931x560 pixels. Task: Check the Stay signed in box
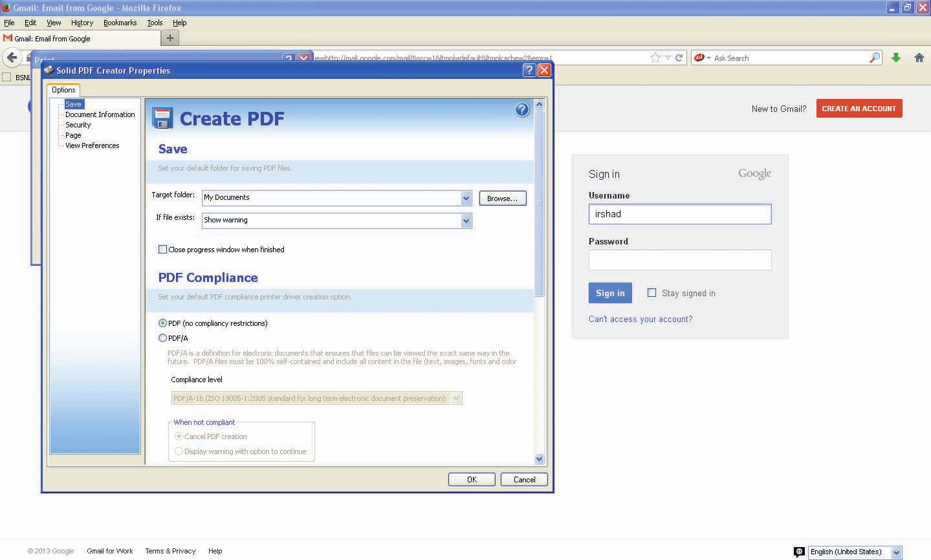652,292
